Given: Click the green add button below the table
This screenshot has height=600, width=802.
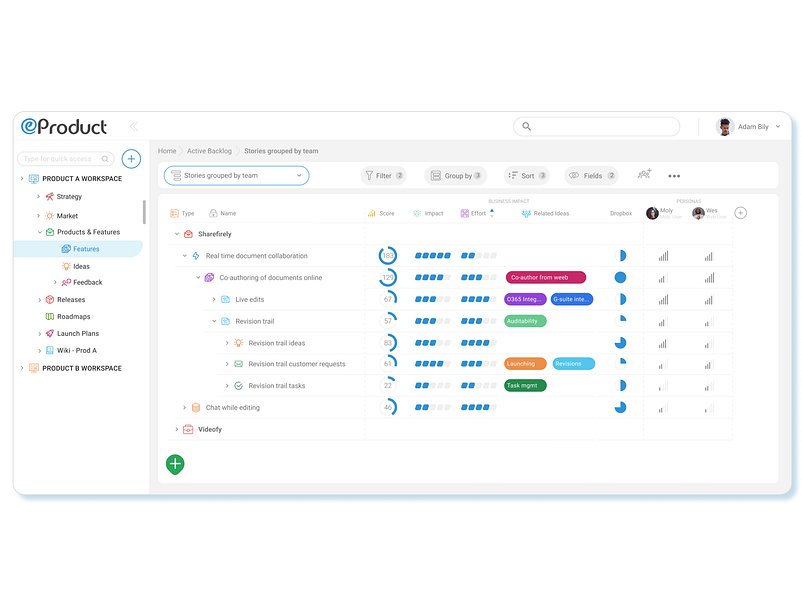Looking at the screenshot, I should 175,464.
